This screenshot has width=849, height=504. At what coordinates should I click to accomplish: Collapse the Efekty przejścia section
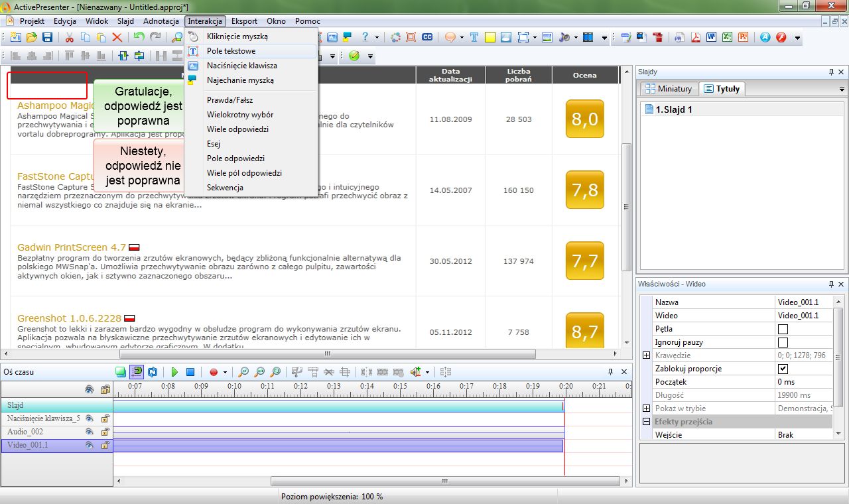click(x=646, y=422)
